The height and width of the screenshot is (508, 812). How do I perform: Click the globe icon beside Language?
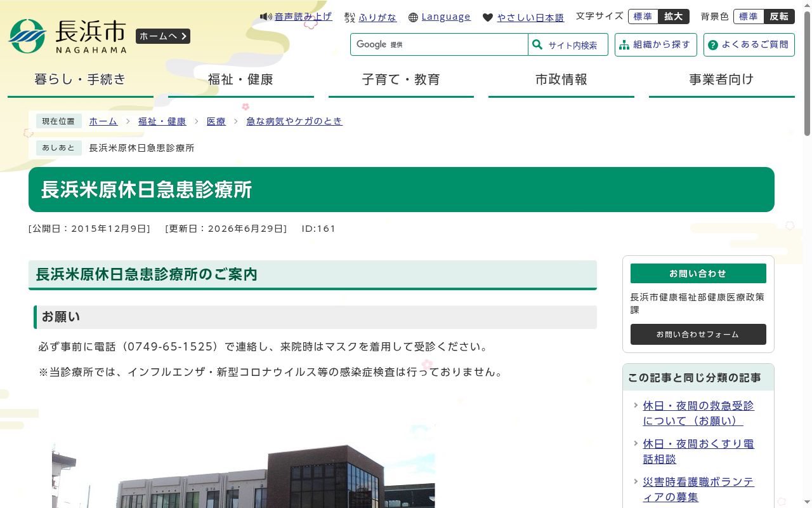tap(414, 17)
